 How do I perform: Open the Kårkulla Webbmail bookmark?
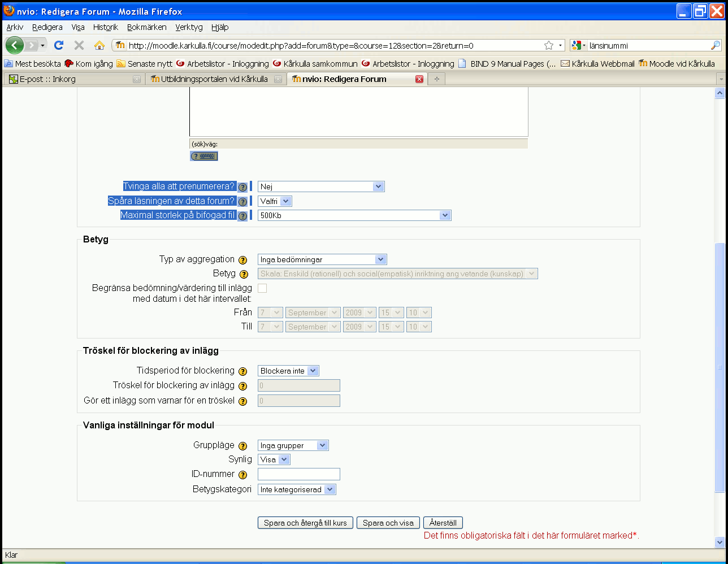coord(597,64)
